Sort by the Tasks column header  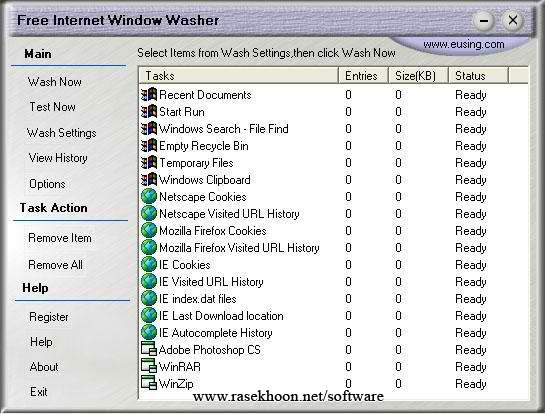point(238,75)
